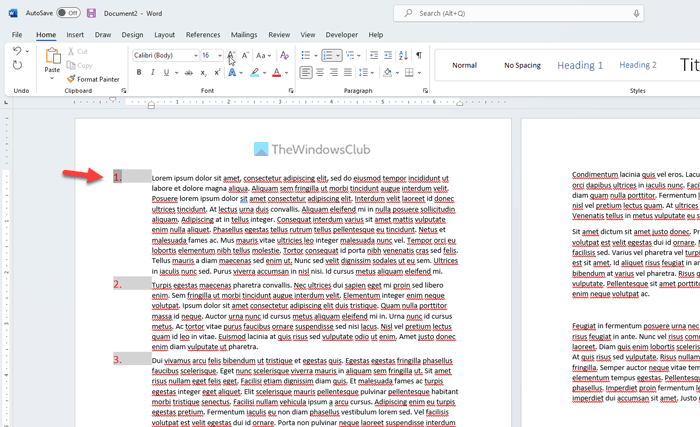Apply the Heading 2 style
700x427 pixels.
click(x=638, y=65)
